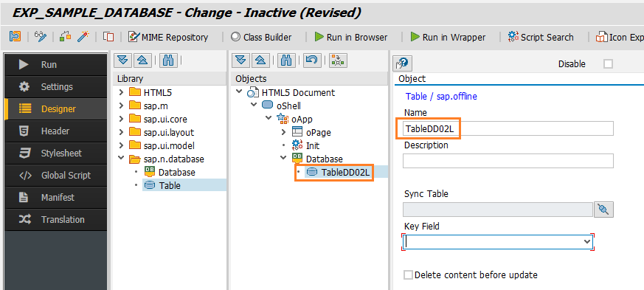Click the Name input field

[x=508, y=128]
